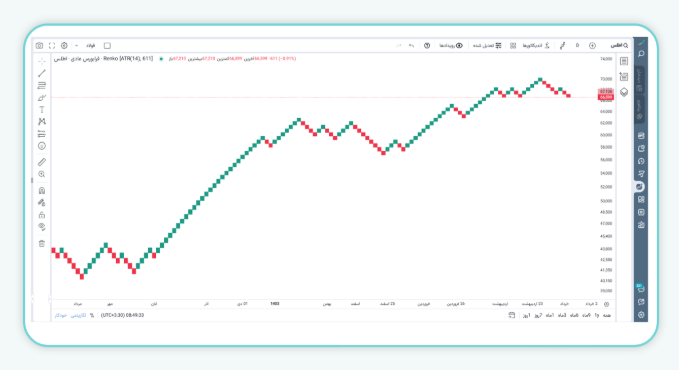The height and width of the screenshot is (370, 679).
Task: Open the price adjustment (تعدیل شده) menu
Action: pyautogui.click(x=487, y=45)
